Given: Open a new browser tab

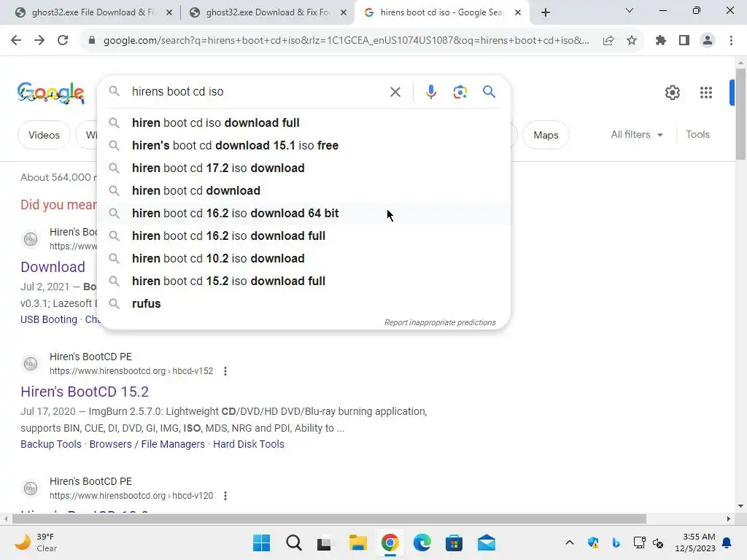Looking at the screenshot, I should click(x=546, y=13).
